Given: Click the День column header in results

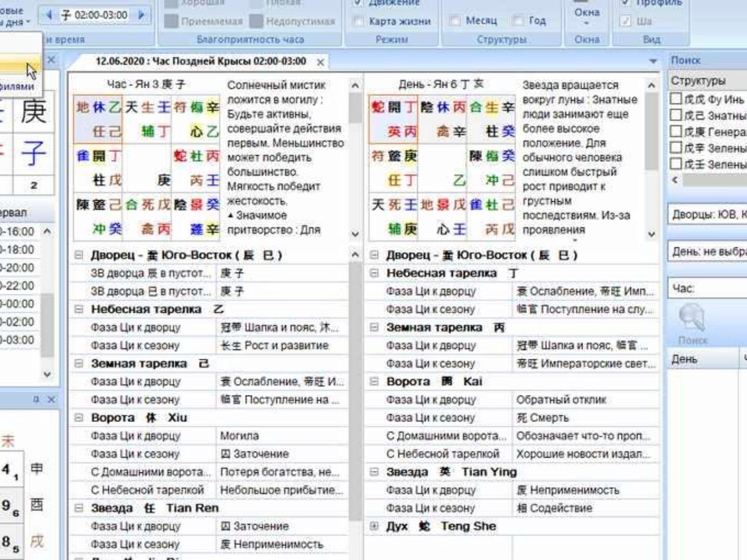Looking at the screenshot, I should (700, 359).
